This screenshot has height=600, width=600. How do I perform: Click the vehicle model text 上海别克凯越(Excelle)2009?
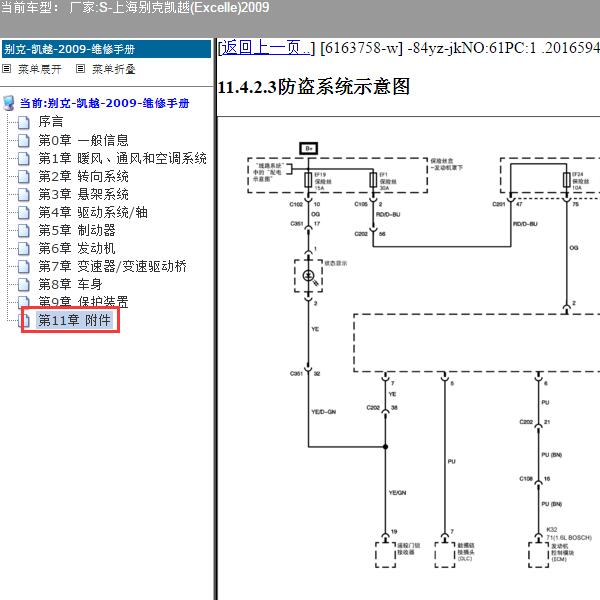coord(189,7)
